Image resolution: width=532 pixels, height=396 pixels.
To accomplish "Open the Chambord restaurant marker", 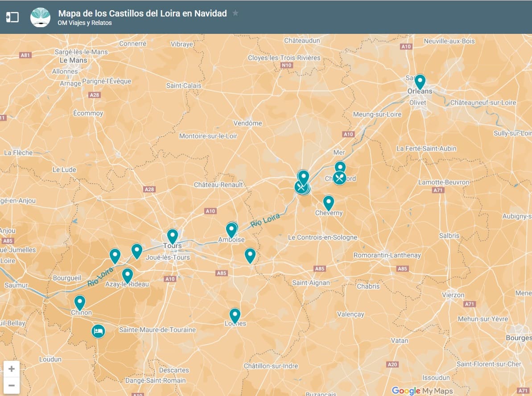I will pyautogui.click(x=339, y=178).
